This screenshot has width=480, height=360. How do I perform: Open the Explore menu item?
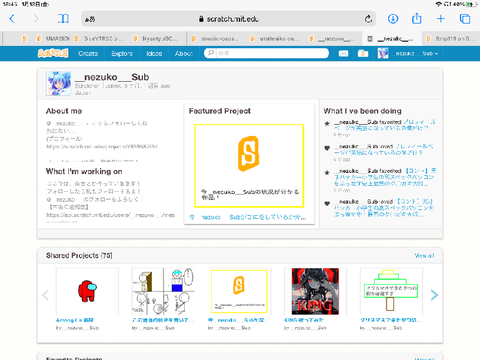click(122, 53)
